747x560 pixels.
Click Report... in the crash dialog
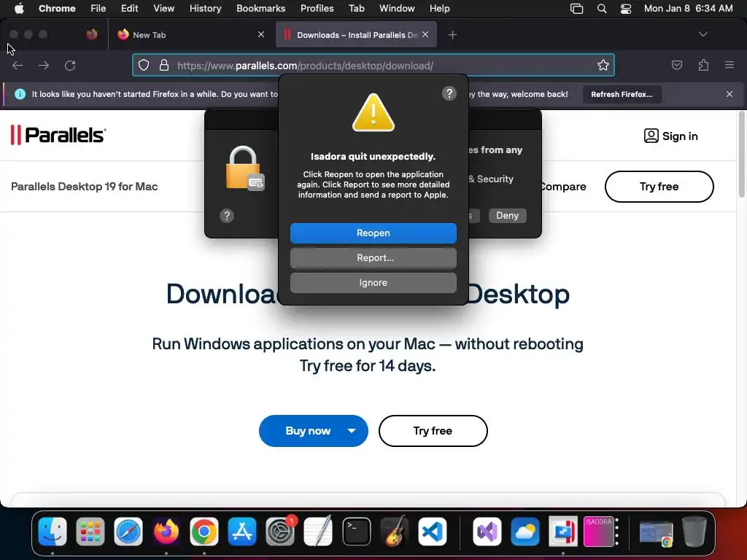[373, 257]
